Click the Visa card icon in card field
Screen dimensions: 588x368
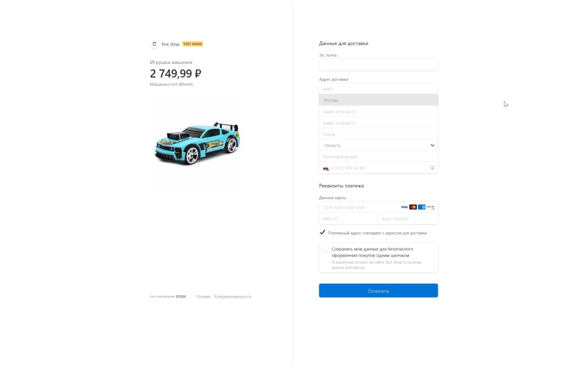point(404,207)
